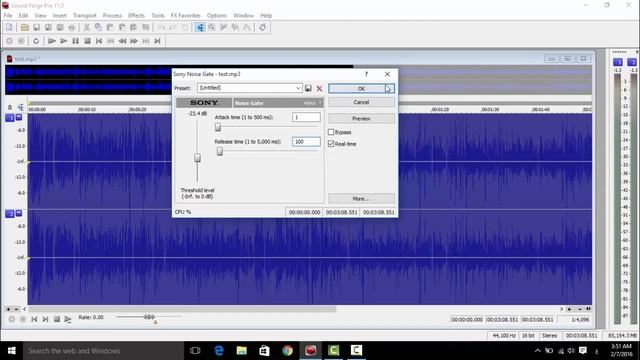Click the Search the web and Windows box
This screenshot has width=640, height=360.
tap(103, 351)
